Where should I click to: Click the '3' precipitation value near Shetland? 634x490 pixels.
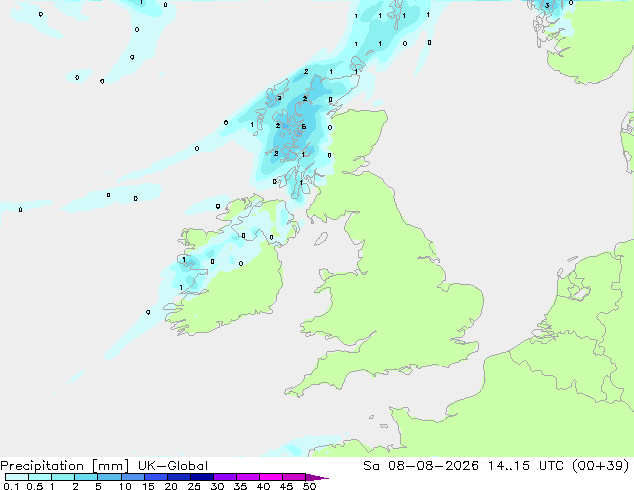pos(547,5)
